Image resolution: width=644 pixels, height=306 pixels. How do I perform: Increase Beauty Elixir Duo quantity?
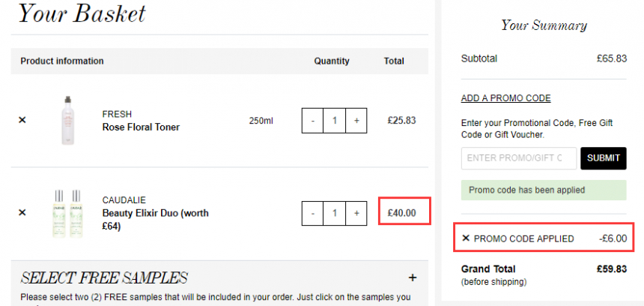tap(356, 213)
